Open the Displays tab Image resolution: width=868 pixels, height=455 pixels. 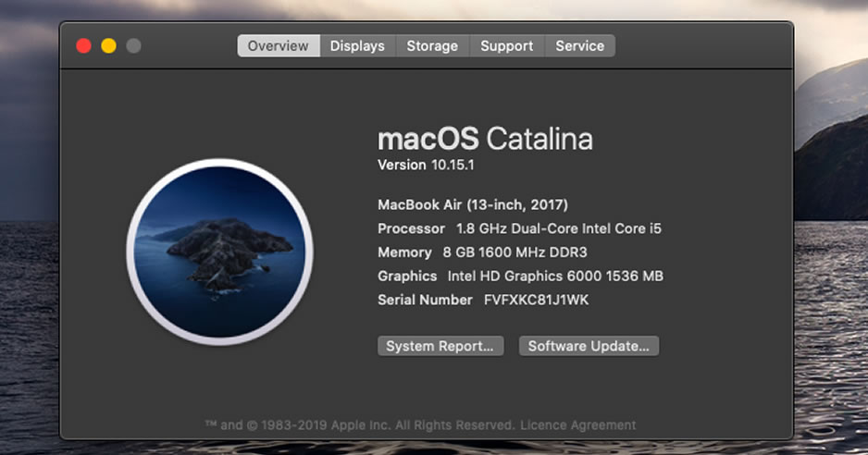pyautogui.click(x=357, y=46)
